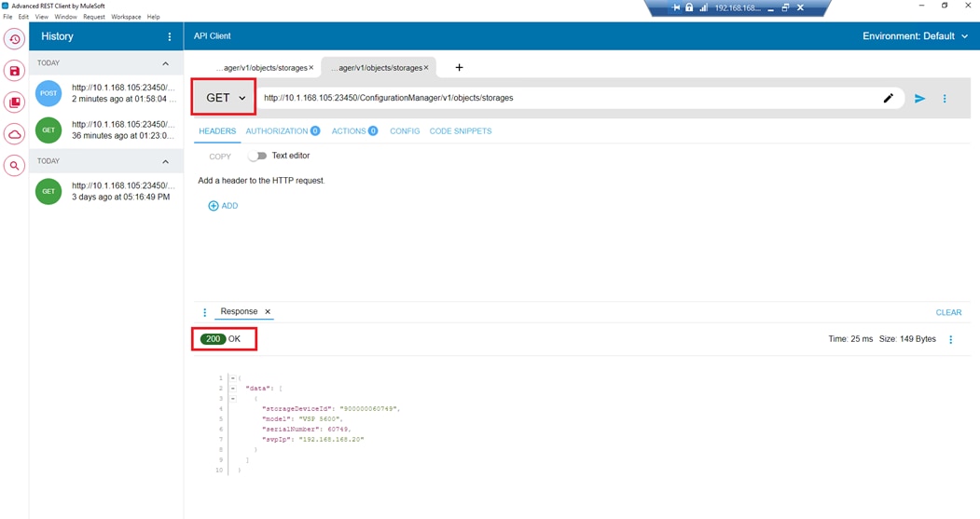The height and width of the screenshot is (519, 980).
Task: Click the lock icon on remote session bar
Action: (689, 7)
